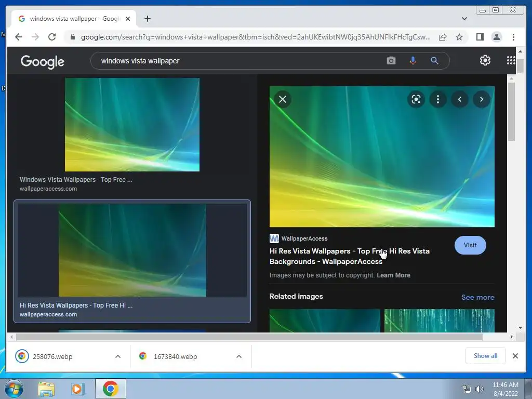Open the network tray icon
The width and height of the screenshot is (532, 399).
(x=467, y=389)
